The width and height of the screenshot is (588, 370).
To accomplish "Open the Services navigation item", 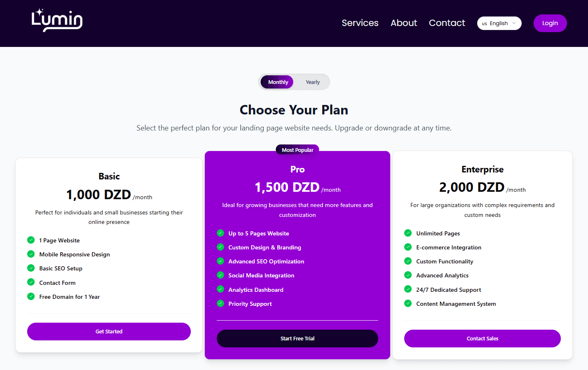I will click(x=360, y=23).
